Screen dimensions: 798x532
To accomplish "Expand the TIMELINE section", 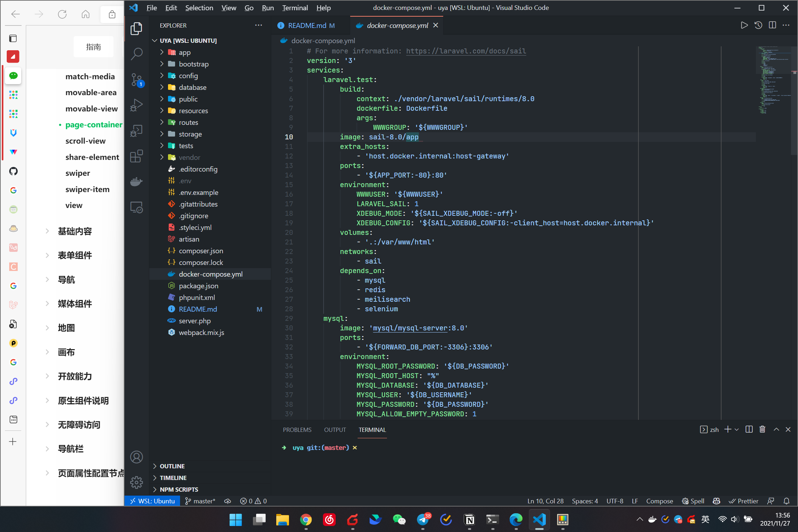I will [210, 478].
